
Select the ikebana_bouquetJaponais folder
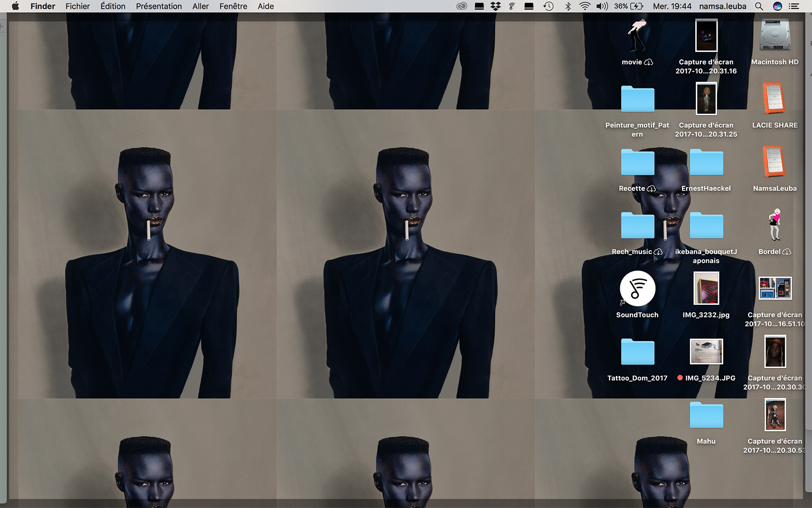706,225
